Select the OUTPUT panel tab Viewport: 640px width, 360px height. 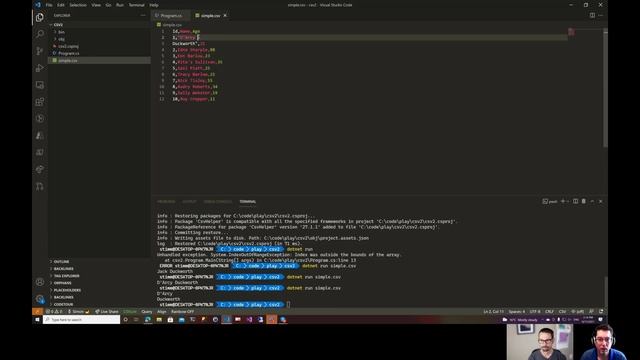point(189,202)
